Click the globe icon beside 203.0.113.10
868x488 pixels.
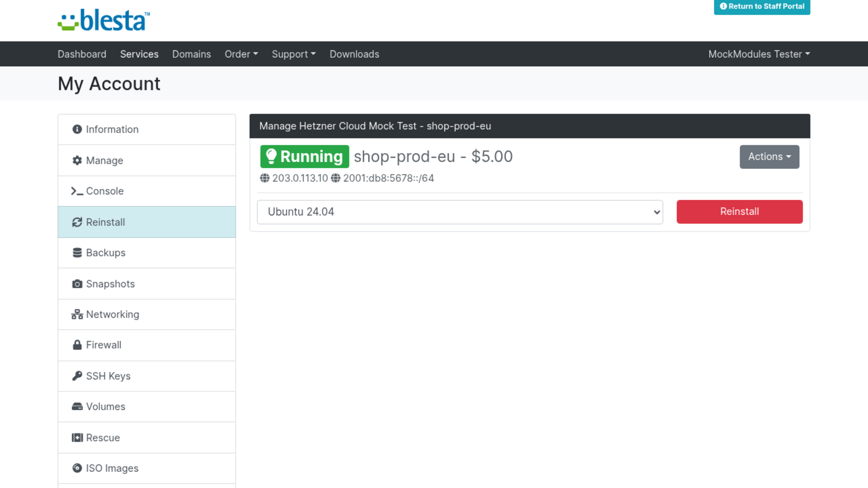(265, 178)
